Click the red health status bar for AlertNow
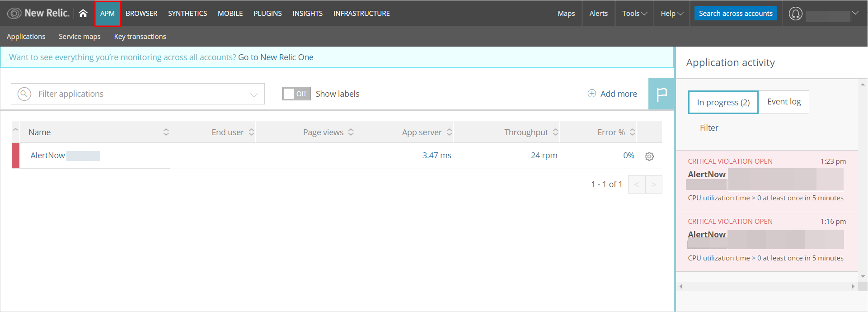 point(15,156)
